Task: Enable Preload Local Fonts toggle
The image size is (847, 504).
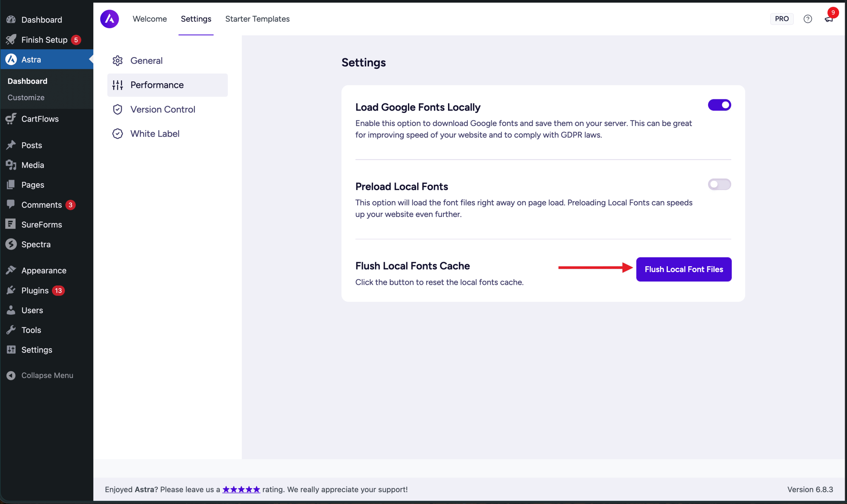Action: tap(719, 185)
